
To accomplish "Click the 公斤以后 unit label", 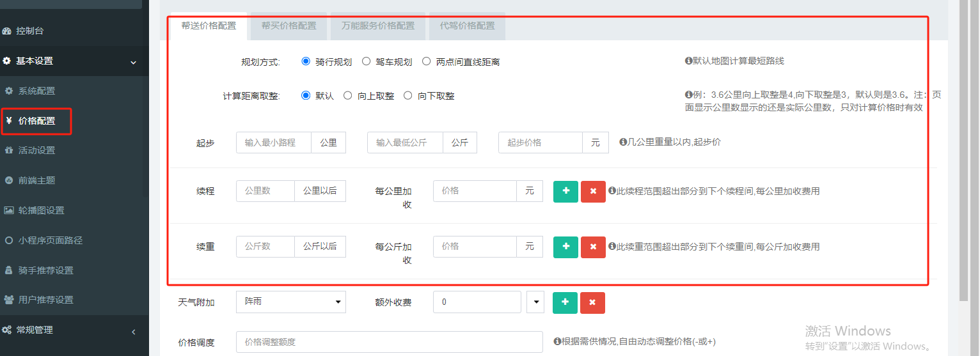I will (x=320, y=247).
